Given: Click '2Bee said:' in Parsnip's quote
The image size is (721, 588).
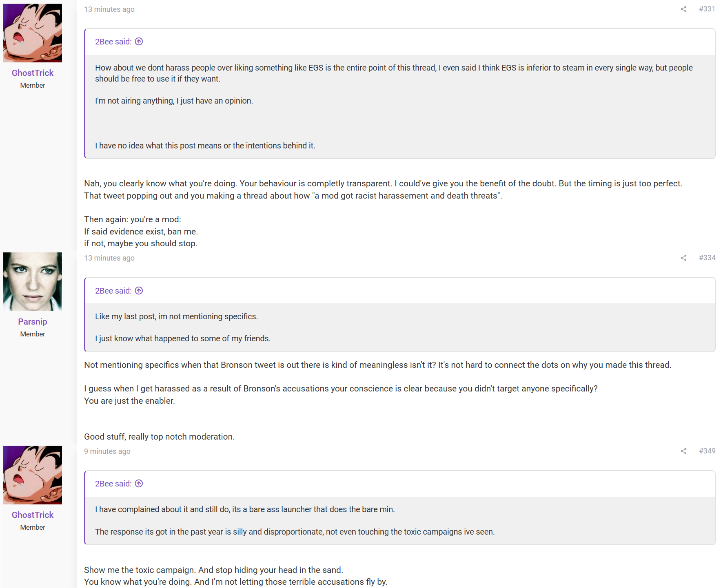Looking at the screenshot, I should (113, 291).
